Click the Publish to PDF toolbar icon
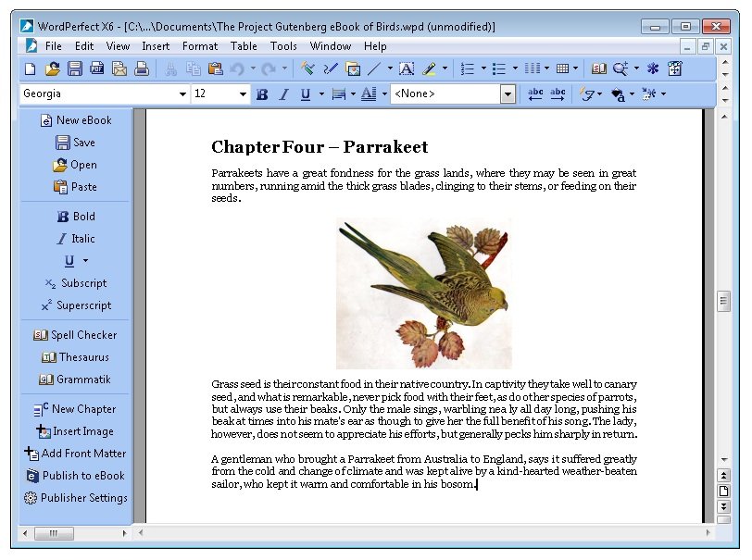Image resolution: width=752 pixels, height=560 pixels. point(97,68)
